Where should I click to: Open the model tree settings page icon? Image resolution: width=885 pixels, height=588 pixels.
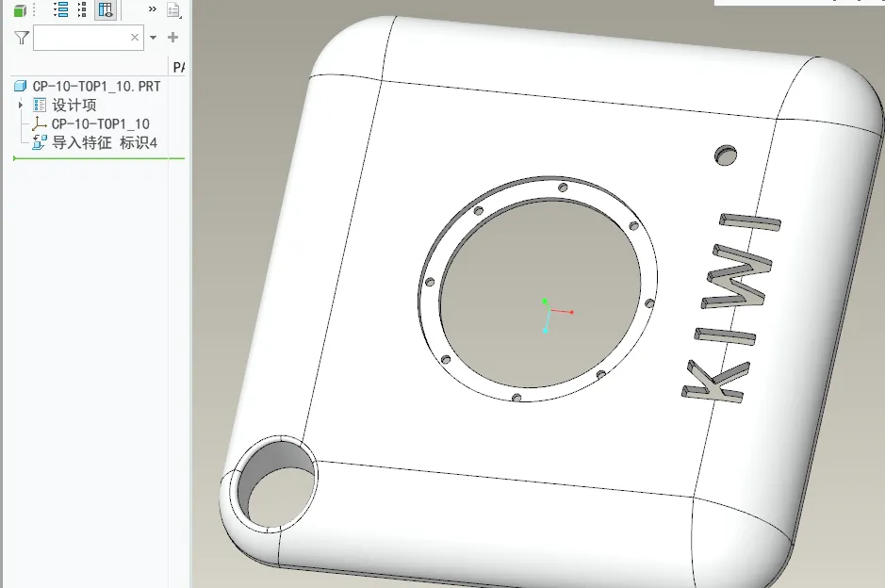pos(173,10)
